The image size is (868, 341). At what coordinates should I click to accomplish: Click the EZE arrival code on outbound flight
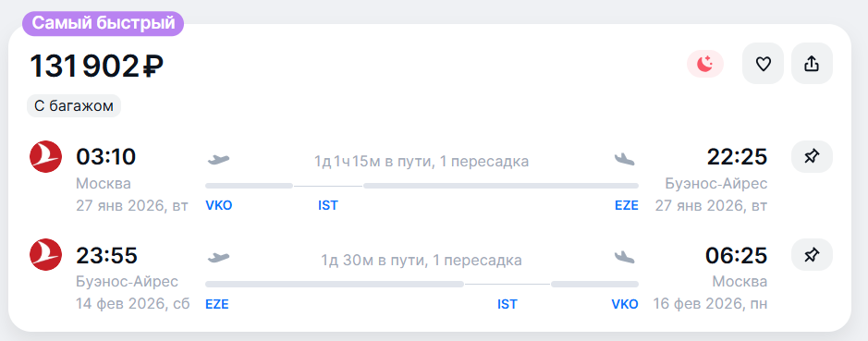626,206
